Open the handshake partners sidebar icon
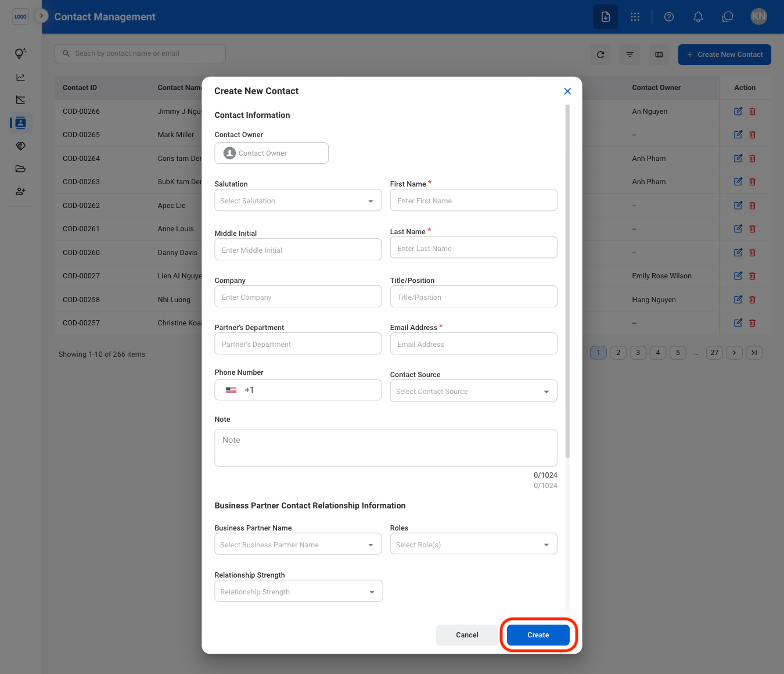Screen dimensions: 784x674 click(20, 146)
